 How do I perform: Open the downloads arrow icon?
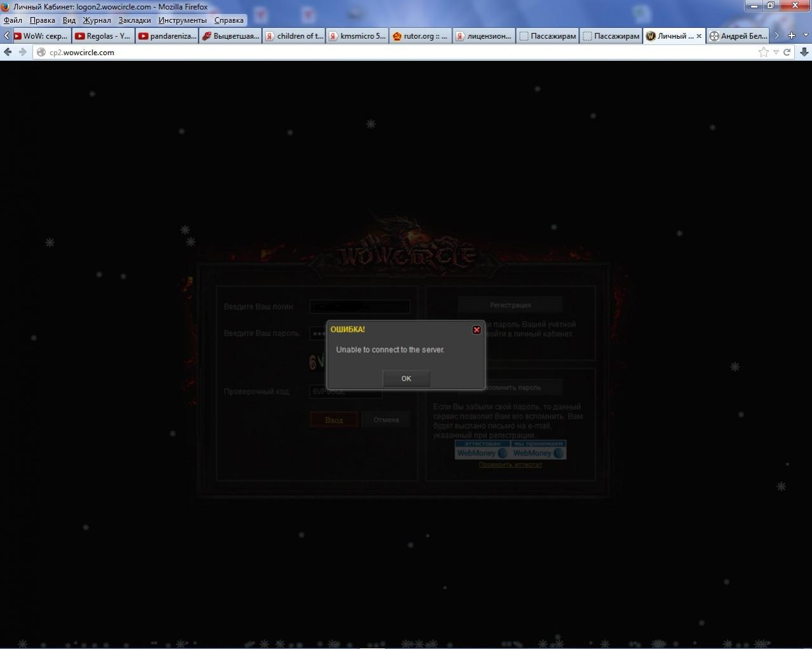[x=804, y=52]
